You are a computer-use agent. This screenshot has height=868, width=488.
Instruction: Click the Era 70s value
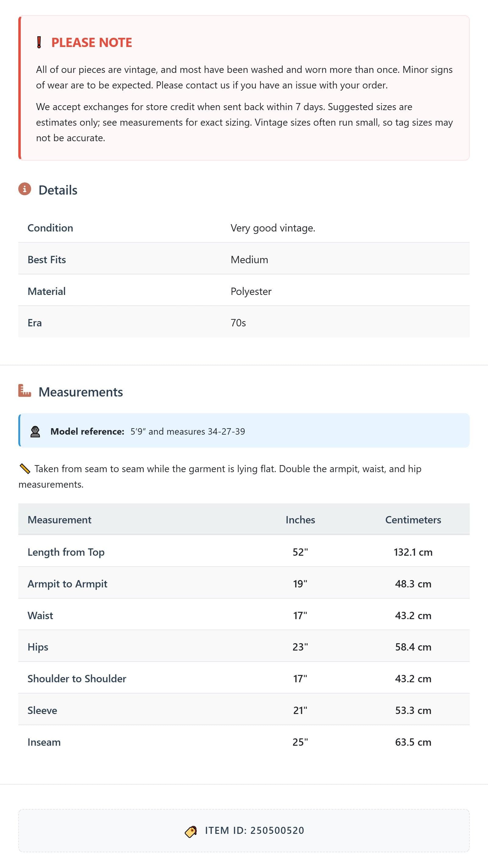(x=238, y=323)
